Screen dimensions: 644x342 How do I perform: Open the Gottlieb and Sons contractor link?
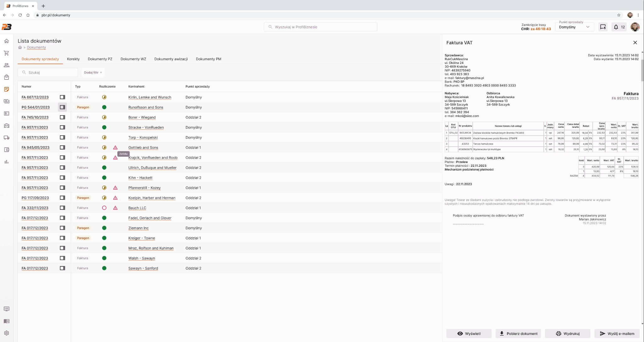click(x=143, y=148)
